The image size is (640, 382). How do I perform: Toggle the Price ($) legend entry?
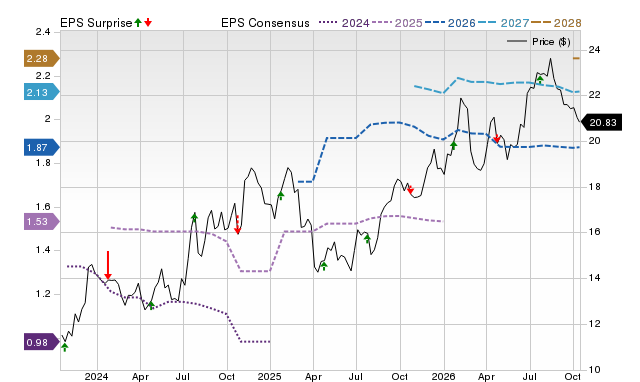[539, 42]
